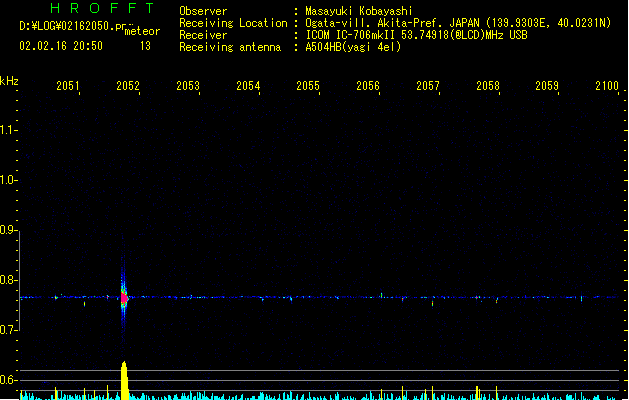Image resolution: width=629 pixels, height=400 pixels.
Task: Select the A504HB(yagi 4el) antenna text
Action: [353, 47]
